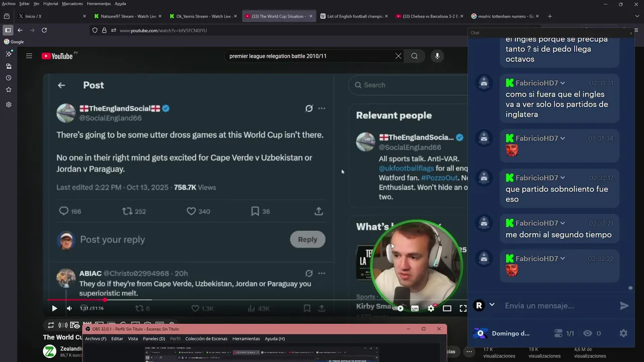644x362 pixels.
Task: Open bookmarks star icon in the sidebar
Action: point(9,89)
